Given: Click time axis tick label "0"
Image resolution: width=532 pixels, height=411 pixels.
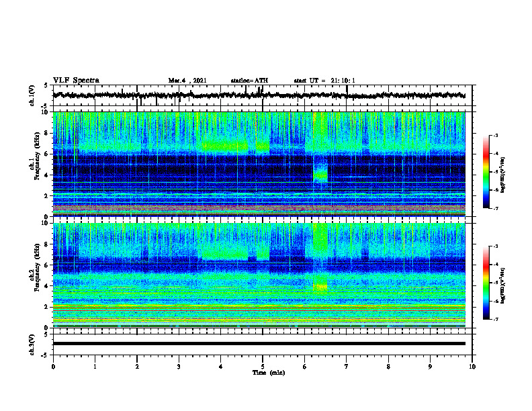Looking at the screenshot, I should pos(53,367).
